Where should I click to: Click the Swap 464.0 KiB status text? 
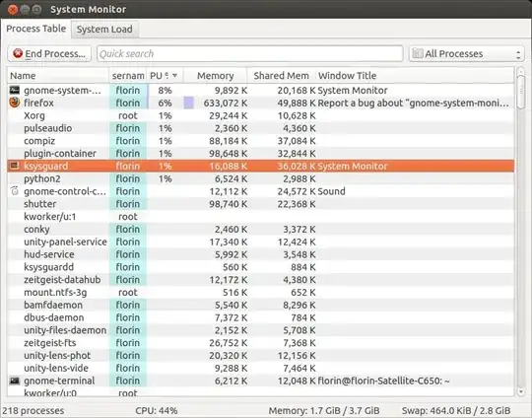tap(456, 410)
